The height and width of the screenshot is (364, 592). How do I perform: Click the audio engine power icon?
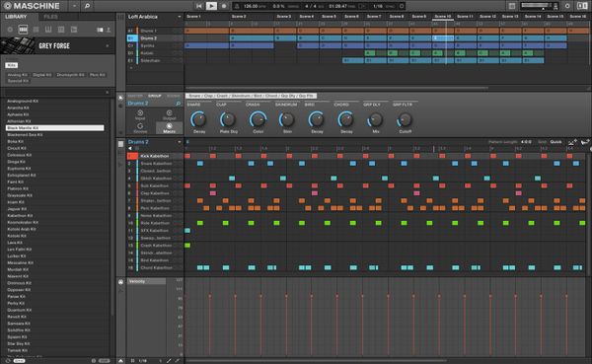(567, 6)
